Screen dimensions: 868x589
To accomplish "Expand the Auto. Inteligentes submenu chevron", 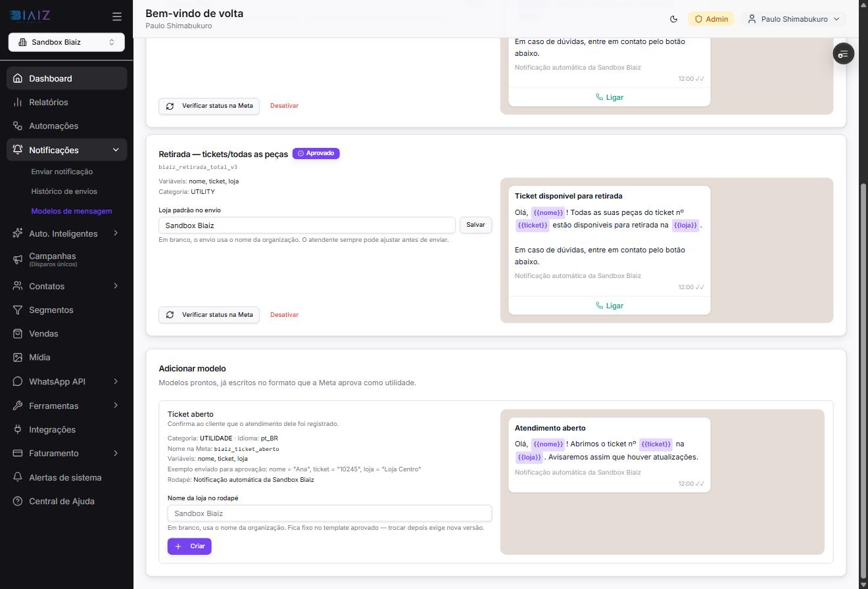I will point(116,233).
